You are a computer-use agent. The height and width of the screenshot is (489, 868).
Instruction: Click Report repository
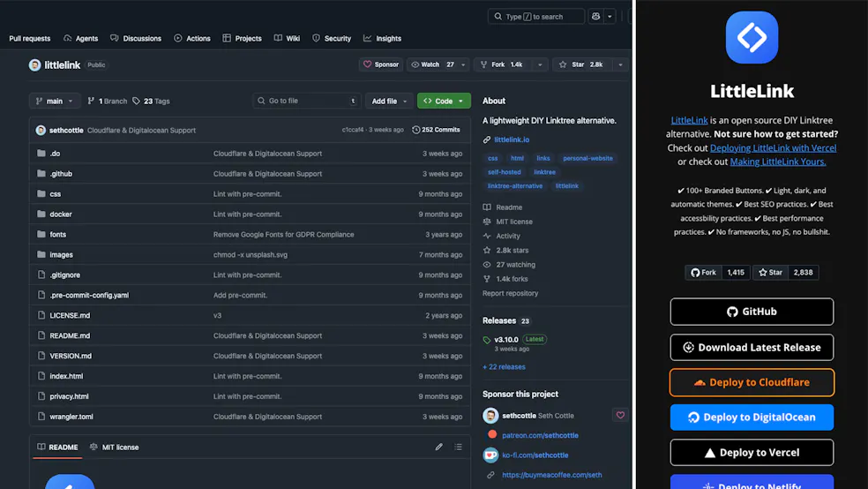pyautogui.click(x=510, y=293)
